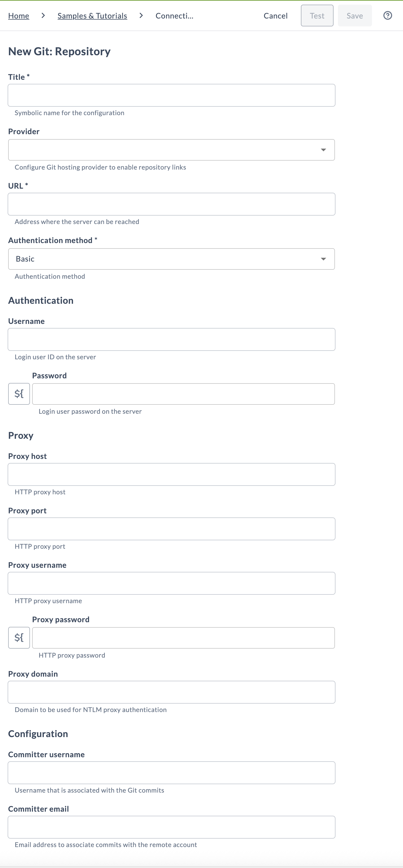Focus the URL input field
The image size is (403, 868).
tap(171, 204)
